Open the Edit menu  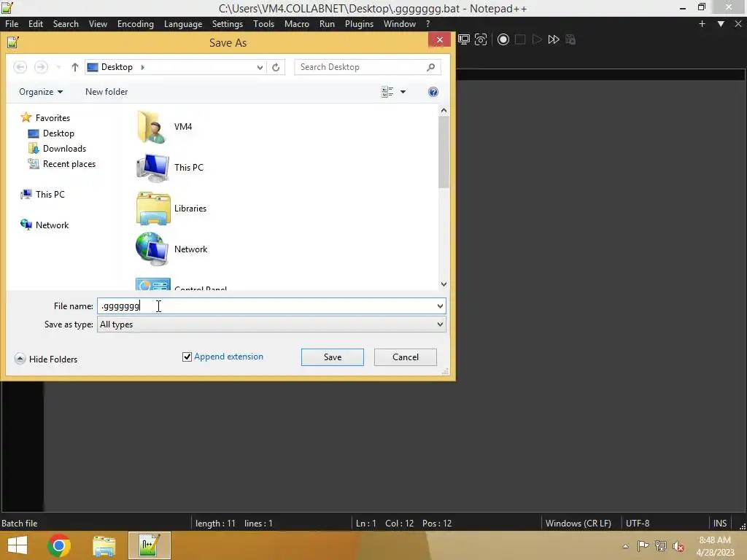tap(36, 24)
